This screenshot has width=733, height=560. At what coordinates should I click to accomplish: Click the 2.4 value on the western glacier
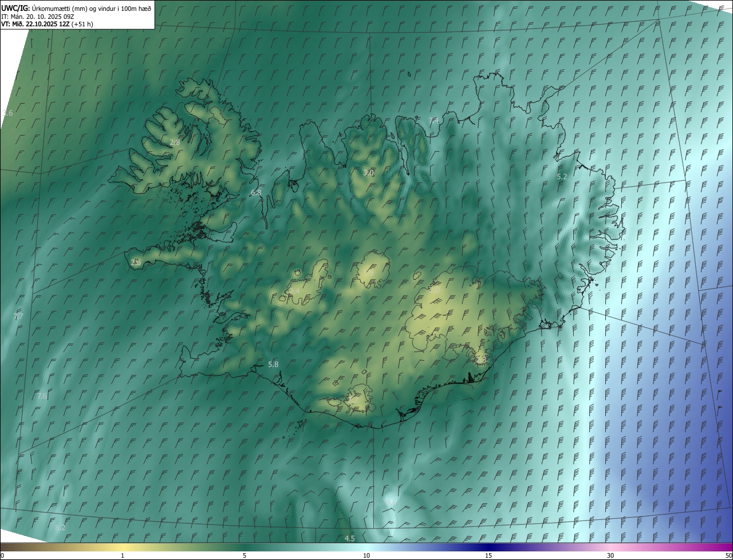tap(294, 291)
